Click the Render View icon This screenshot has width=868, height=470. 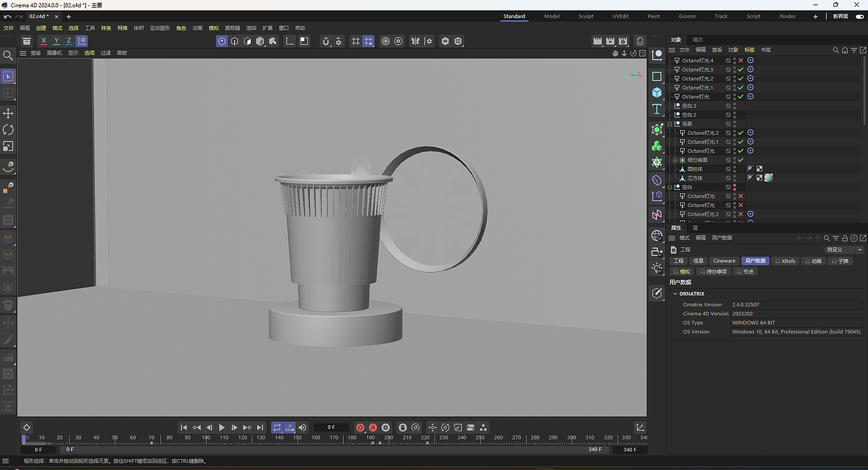(x=597, y=41)
